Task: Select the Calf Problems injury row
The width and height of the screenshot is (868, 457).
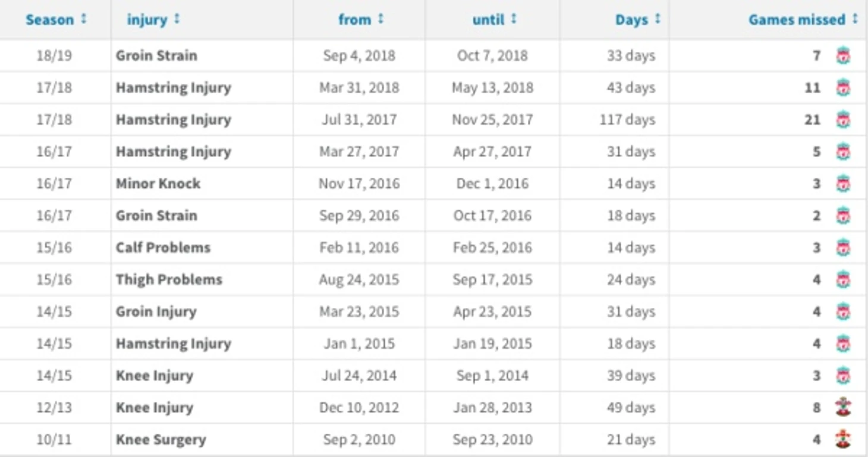Action: [x=433, y=248]
